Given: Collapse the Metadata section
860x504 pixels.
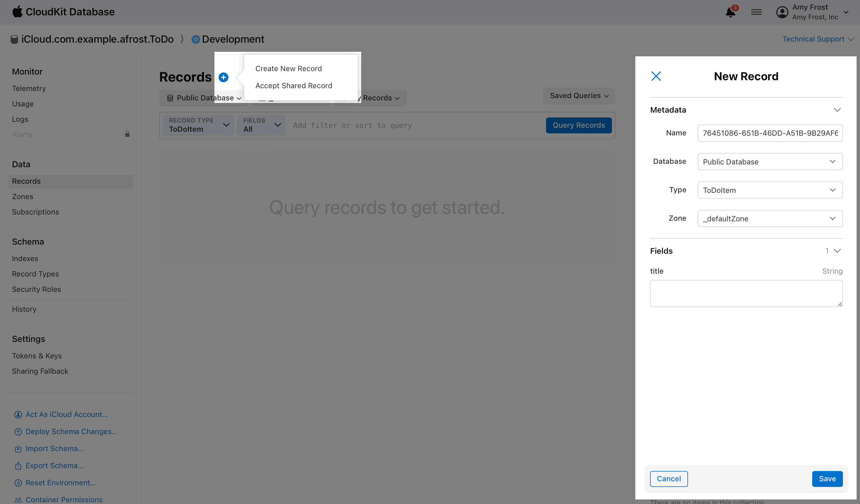Looking at the screenshot, I should tap(837, 110).
